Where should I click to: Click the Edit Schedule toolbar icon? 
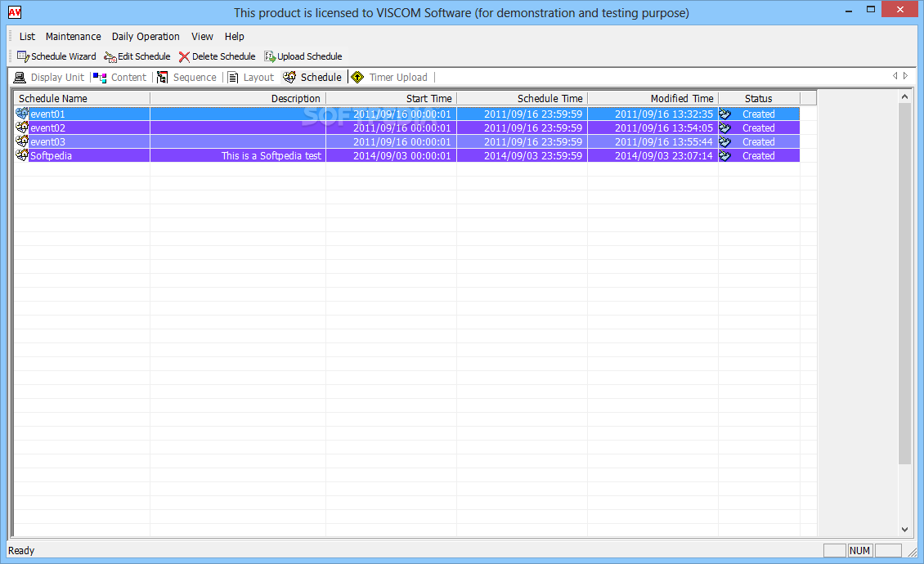click(110, 56)
